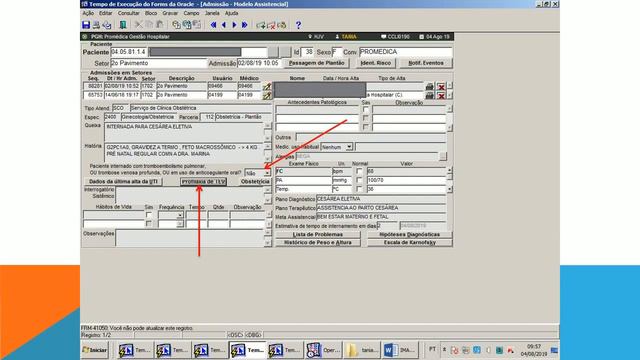Open the Ajuda menu
The width and height of the screenshot is (640, 360).
pyautogui.click(x=231, y=13)
